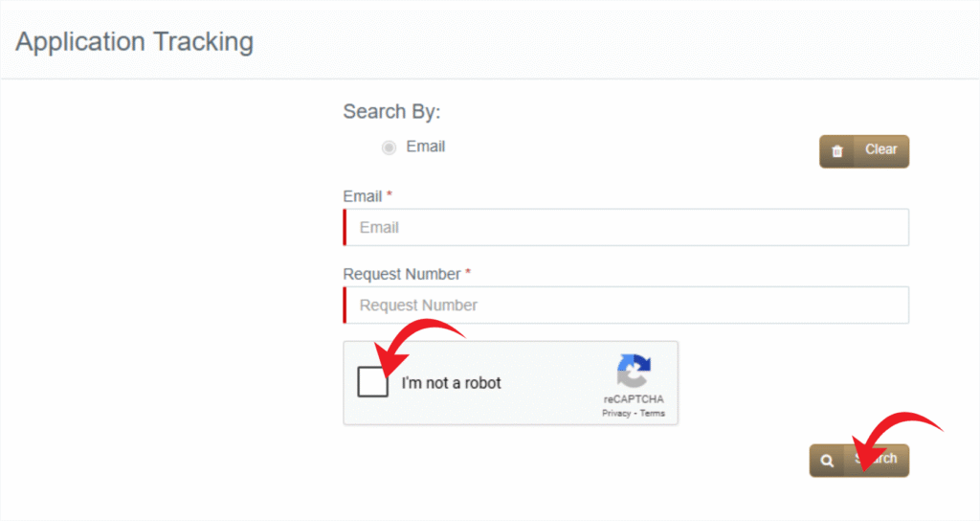
Task: Click the "I'm not a robot" text
Action: click(452, 383)
